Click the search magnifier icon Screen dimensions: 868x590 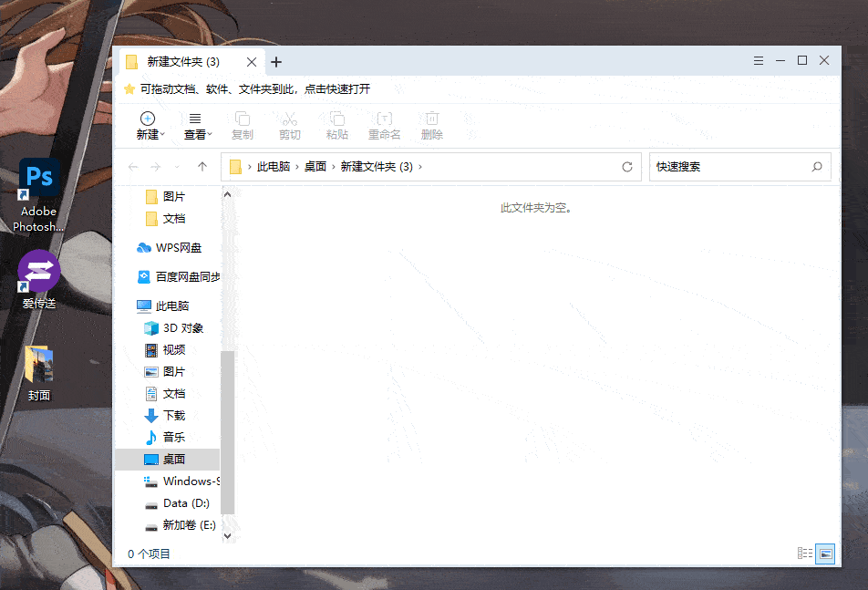pos(817,167)
